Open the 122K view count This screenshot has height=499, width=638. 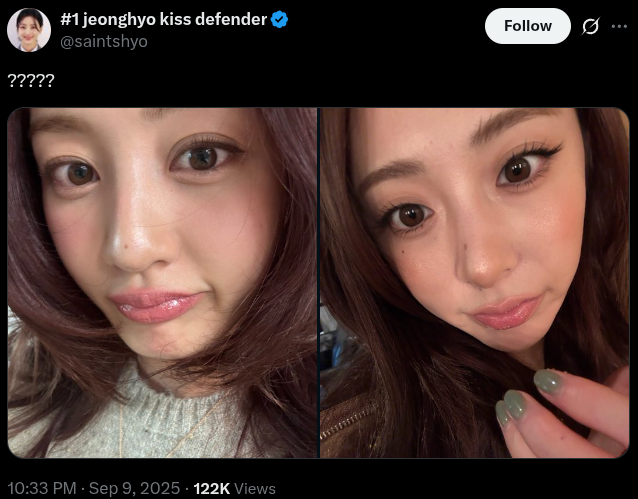212,488
